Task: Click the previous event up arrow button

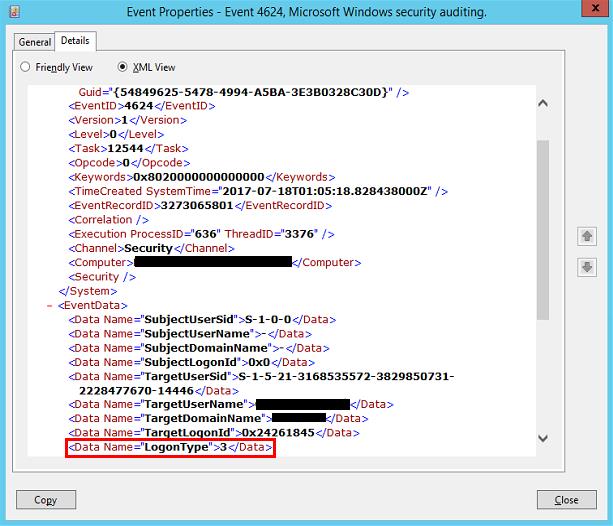Action: point(586,236)
